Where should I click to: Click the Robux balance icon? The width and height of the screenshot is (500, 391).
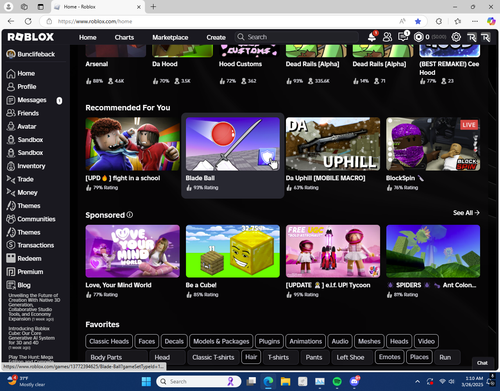tap(418, 37)
